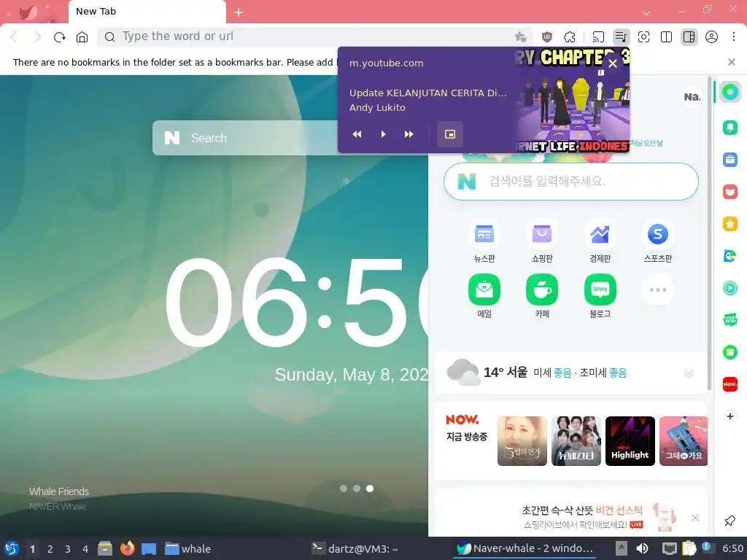Open the Na. profile button in sidebar
This screenshot has width=747, height=560.
tap(692, 97)
